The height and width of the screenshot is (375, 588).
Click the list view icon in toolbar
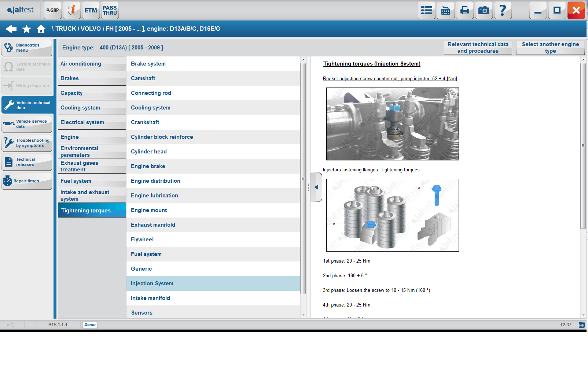[426, 10]
